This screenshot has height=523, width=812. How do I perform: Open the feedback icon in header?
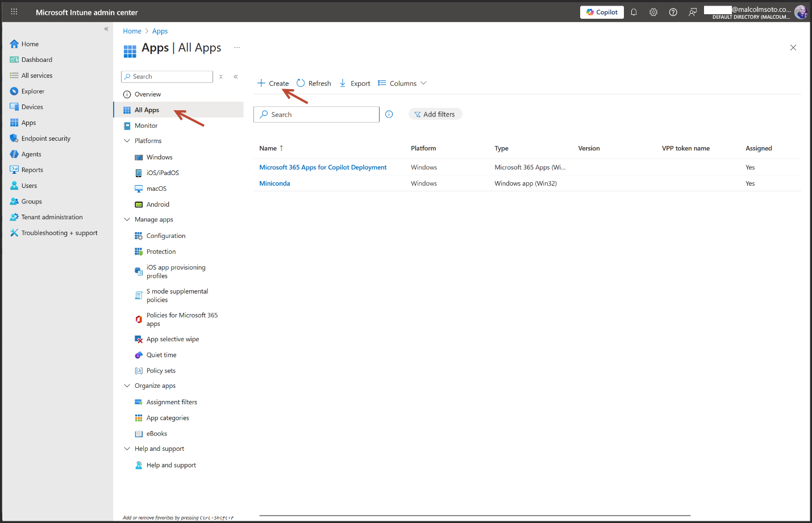coord(693,12)
